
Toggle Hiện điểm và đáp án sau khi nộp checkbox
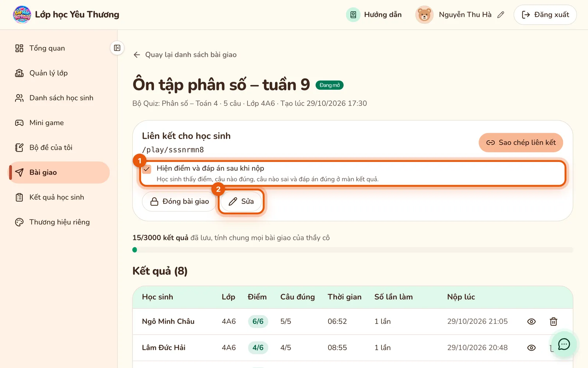coord(147,169)
